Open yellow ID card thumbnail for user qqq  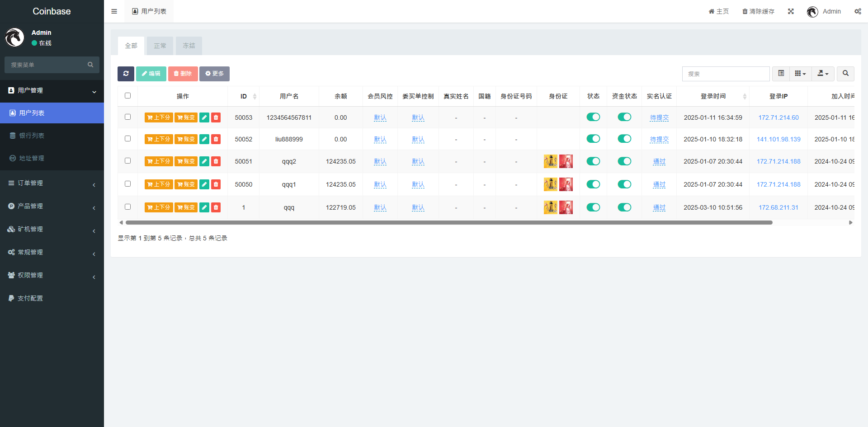pyautogui.click(x=551, y=207)
